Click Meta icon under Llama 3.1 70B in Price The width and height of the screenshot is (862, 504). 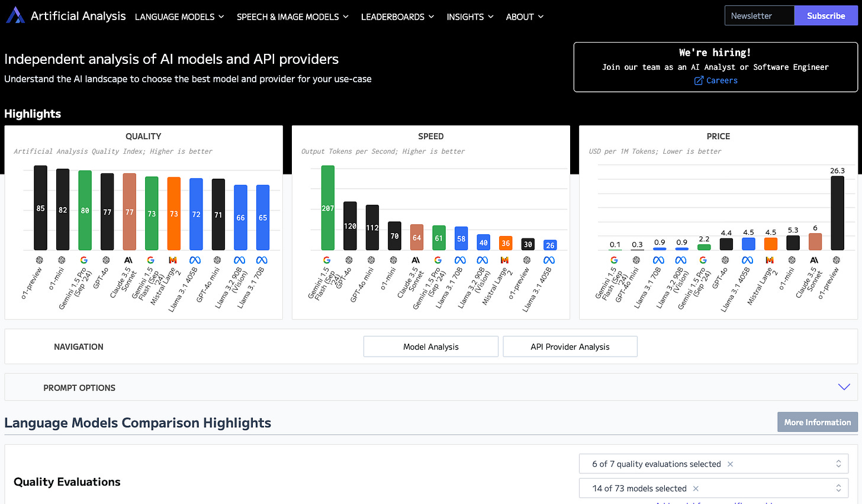pos(658,260)
